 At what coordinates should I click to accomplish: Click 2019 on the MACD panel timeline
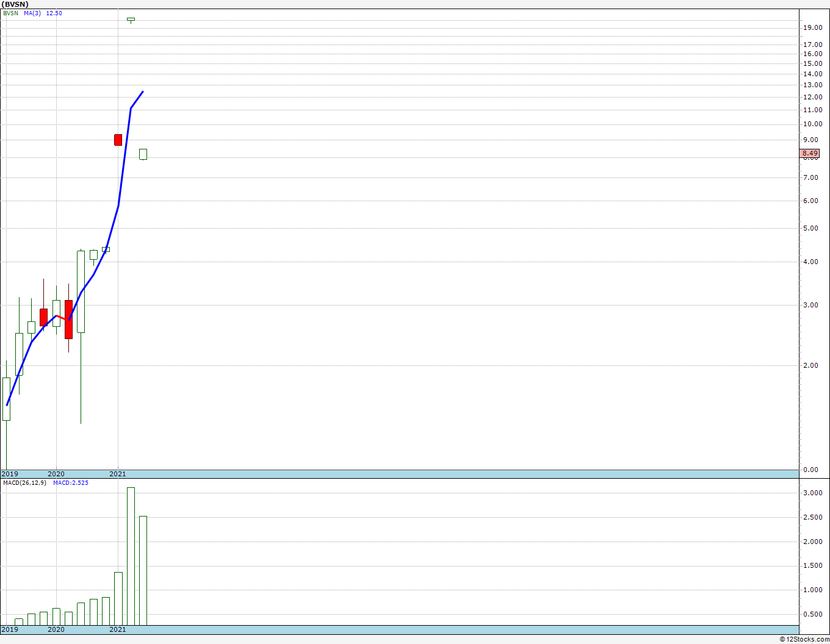(x=10, y=629)
